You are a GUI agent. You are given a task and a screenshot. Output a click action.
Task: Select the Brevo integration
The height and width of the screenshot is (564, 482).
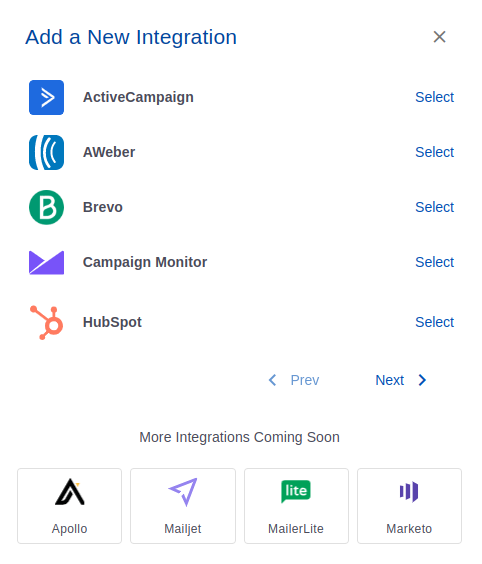coord(435,207)
